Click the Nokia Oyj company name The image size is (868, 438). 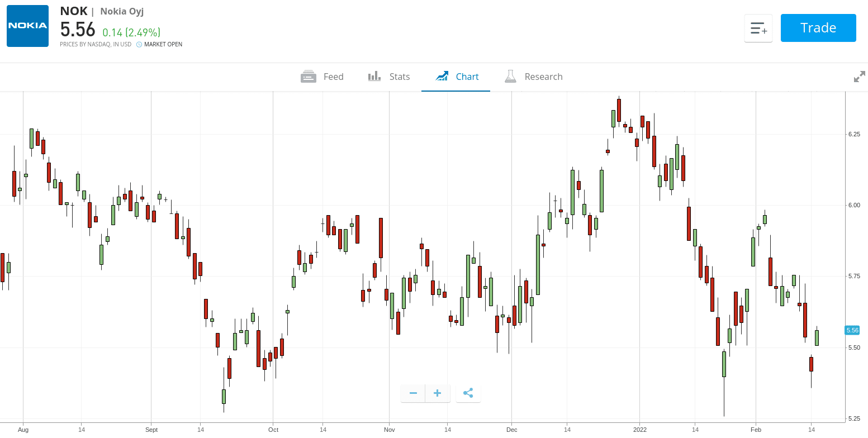pos(122,11)
